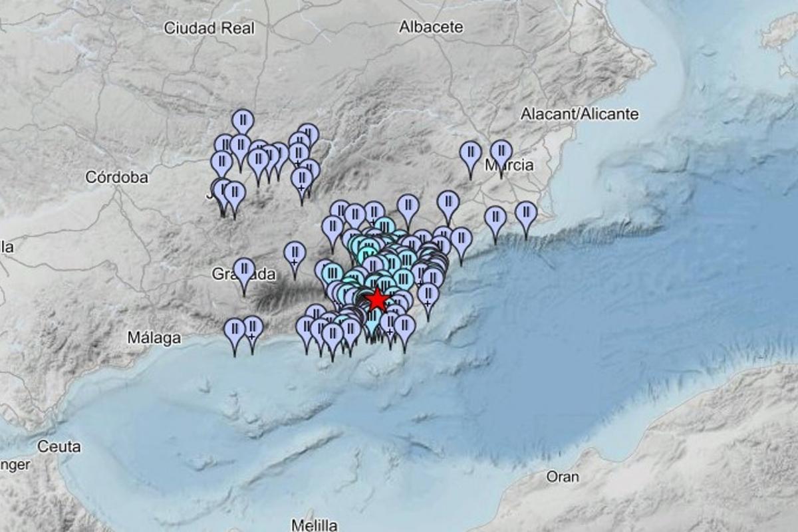Click the Málaga city label
This screenshot has height=532, width=798.
(154, 338)
